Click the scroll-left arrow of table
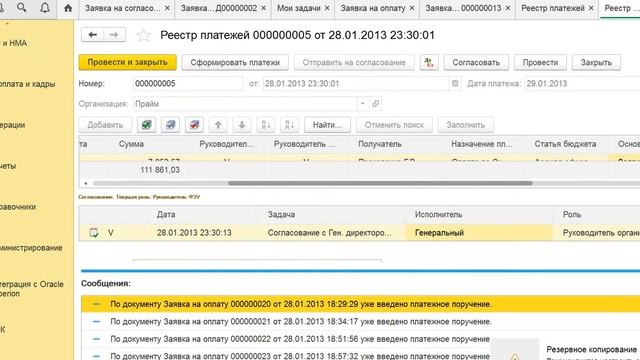This screenshot has height=360, width=640. 86,183
